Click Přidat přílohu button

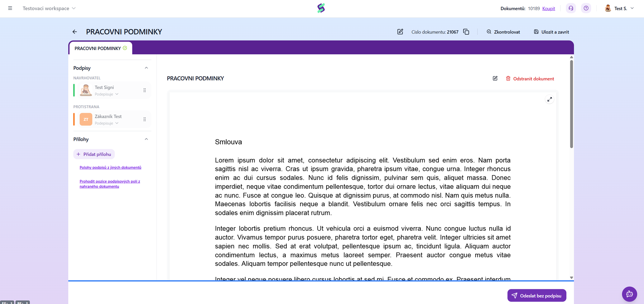coord(94,154)
